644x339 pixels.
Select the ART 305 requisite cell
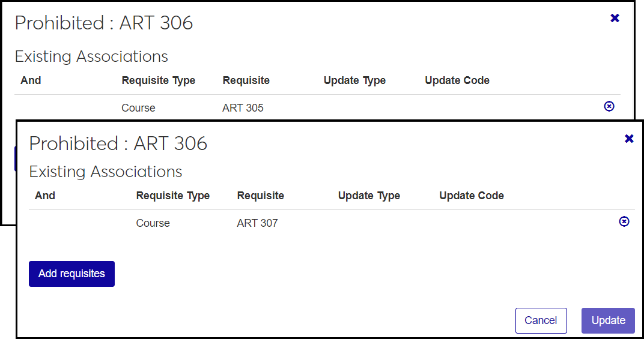pyautogui.click(x=243, y=108)
